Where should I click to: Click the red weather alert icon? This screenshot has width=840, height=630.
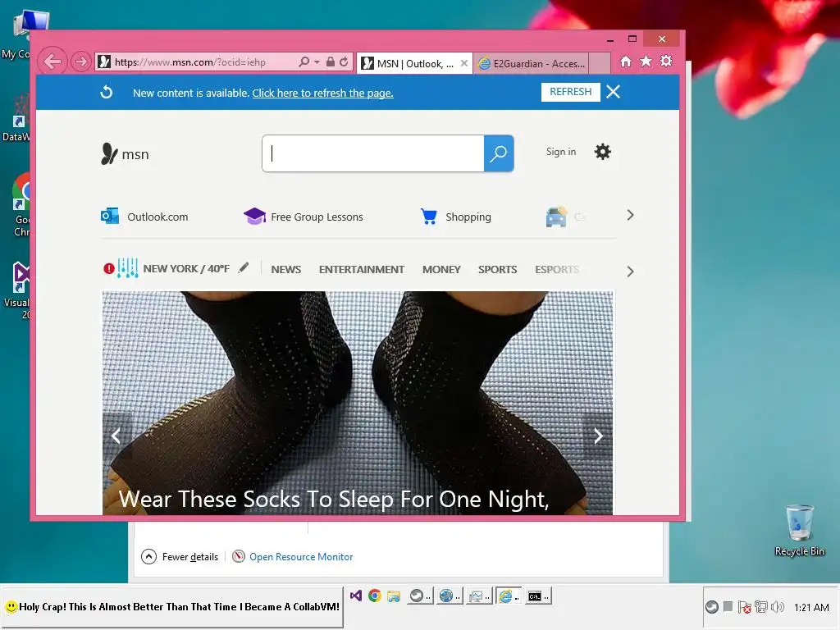click(x=109, y=268)
